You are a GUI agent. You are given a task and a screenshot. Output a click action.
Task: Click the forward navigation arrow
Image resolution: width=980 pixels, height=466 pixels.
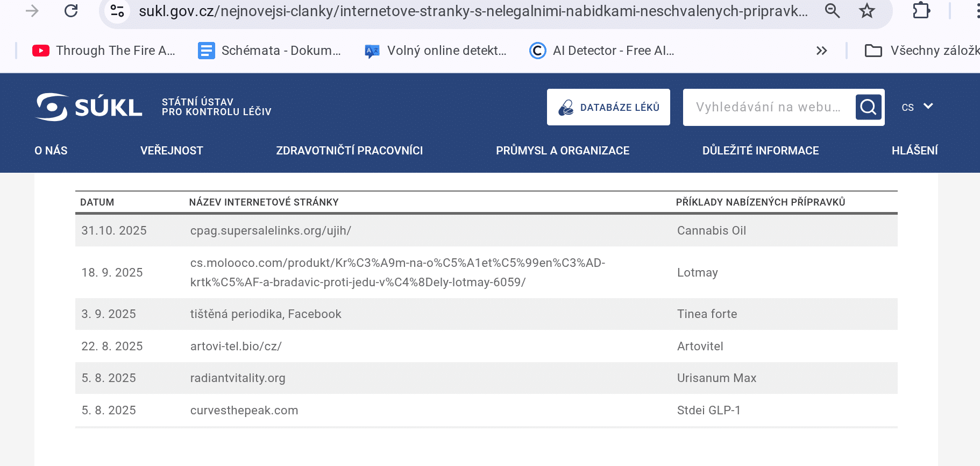[x=32, y=11]
